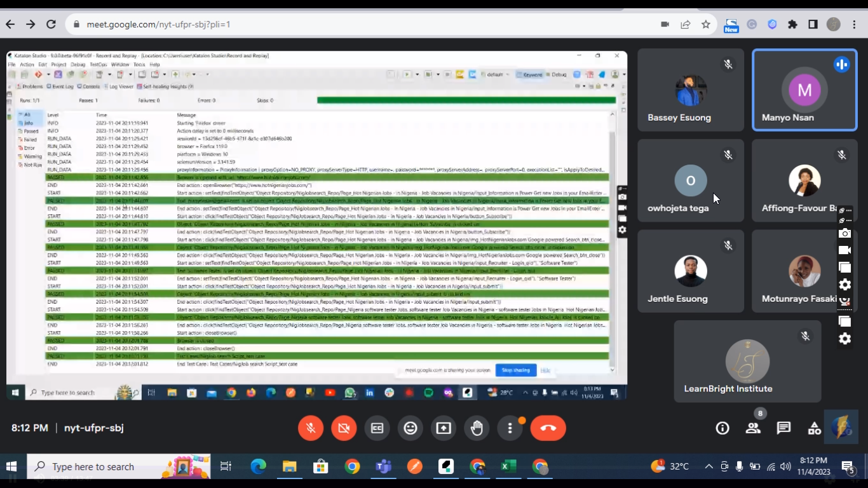Go back in Chrome browser
Screen dimensions: 868x488
coord(10,24)
